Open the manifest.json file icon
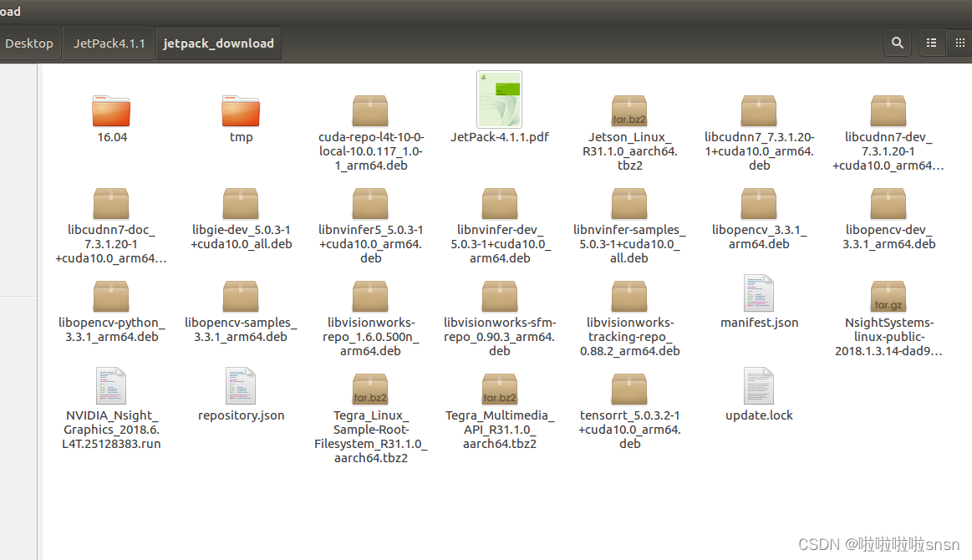The height and width of the screenshot is (560, 972). [759, 293]
